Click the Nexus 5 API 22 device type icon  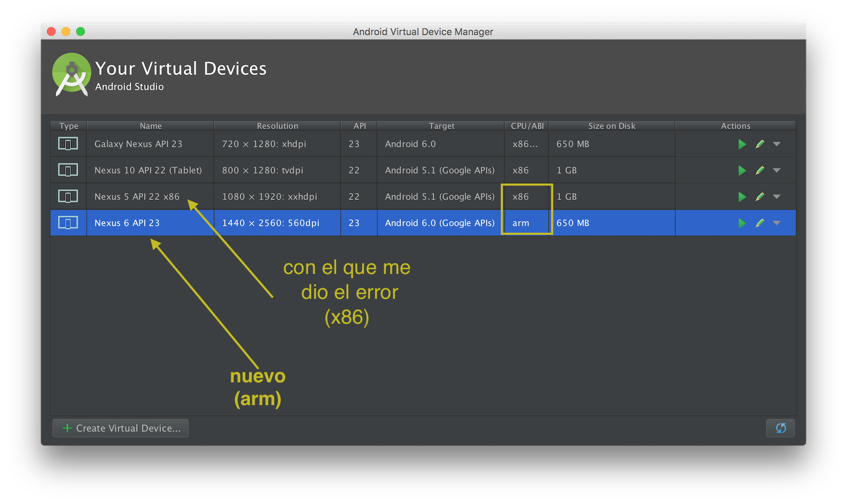[x=68, y=197]
